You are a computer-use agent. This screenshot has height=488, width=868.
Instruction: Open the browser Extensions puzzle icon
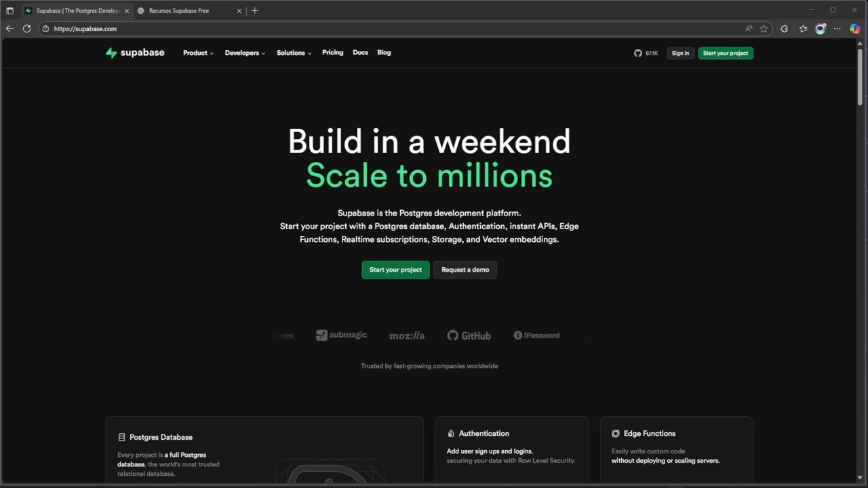click(785, 28)
